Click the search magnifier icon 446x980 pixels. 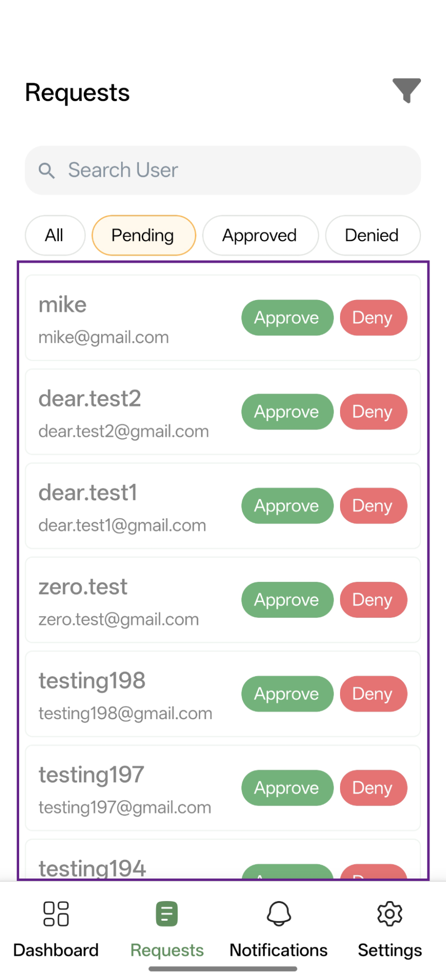tap(47, 171)
